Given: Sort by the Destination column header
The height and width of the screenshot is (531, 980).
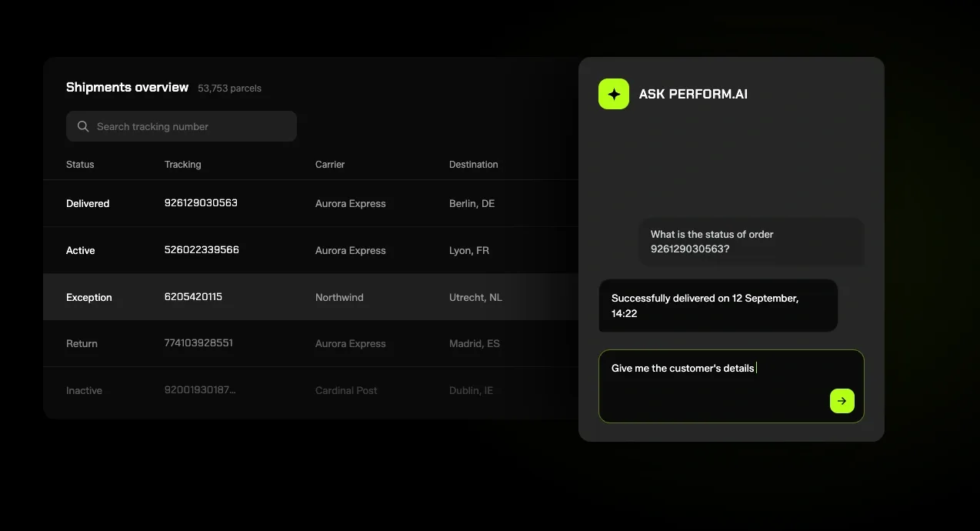Looking at the screenshot, I should coord(473,165).
